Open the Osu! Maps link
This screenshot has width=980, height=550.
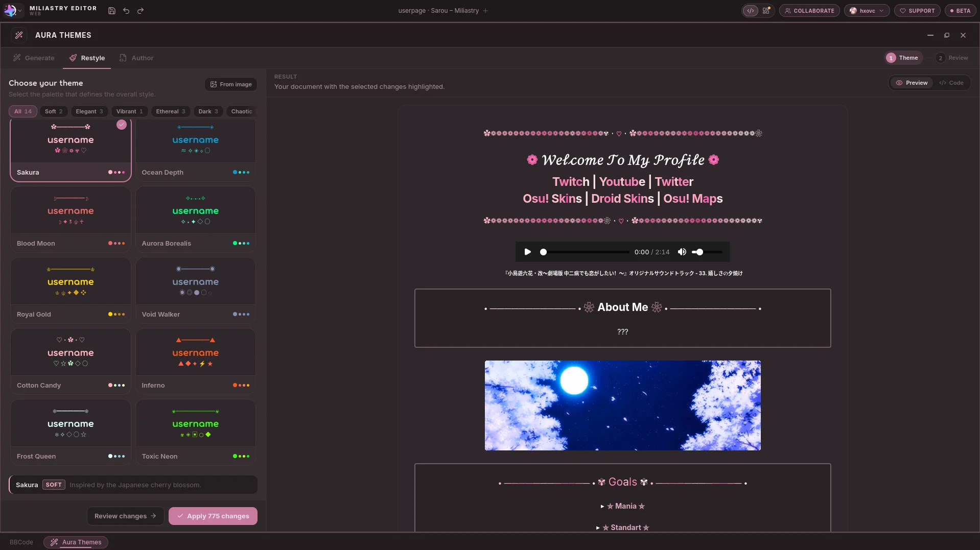point(693,199)
